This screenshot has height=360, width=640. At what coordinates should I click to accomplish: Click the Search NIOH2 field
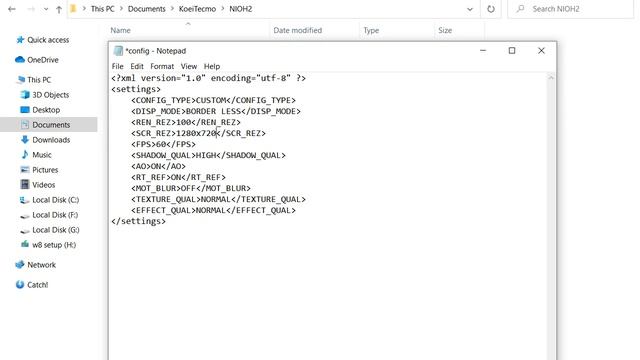point(571,9)
